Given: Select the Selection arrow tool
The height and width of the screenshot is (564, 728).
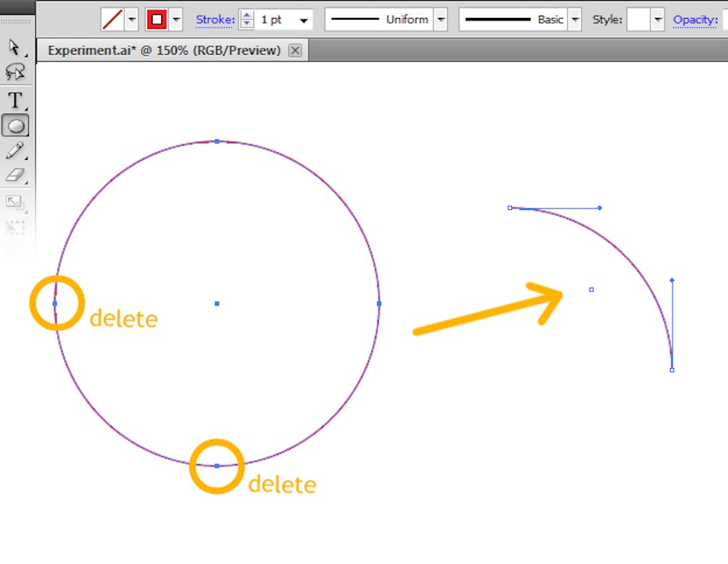Looking at the screenshot, I should coord(15,48).
